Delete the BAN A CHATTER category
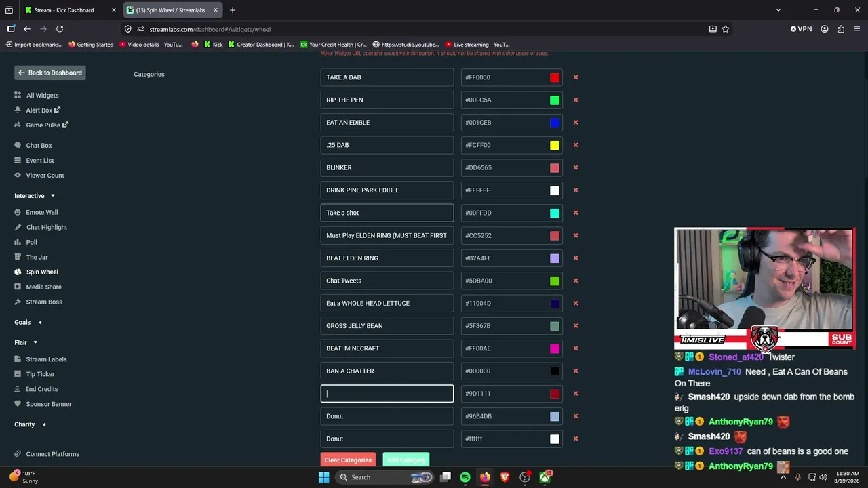The height and width of the screenshot is (488, 868). pos(576,371)
